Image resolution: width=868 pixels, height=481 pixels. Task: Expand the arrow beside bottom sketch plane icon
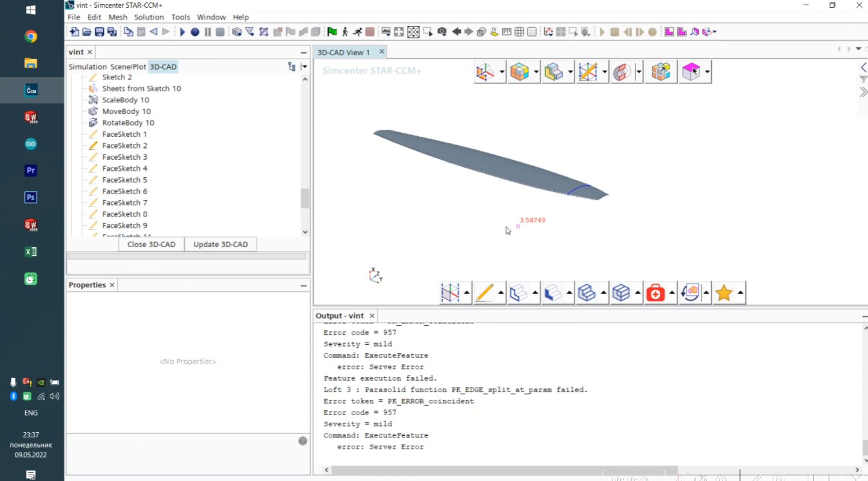(467, 292)
